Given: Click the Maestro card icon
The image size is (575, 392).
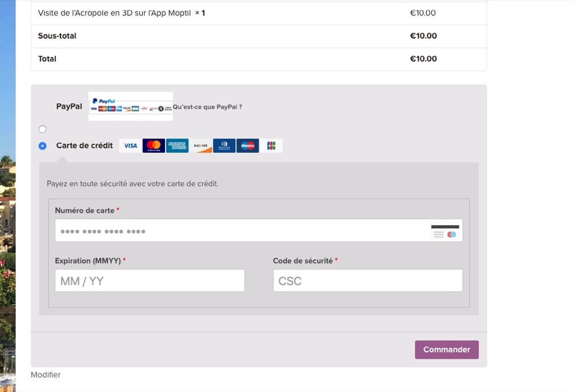Looking at the screenshot, I should pyautogui.click(x=247, y=146).
